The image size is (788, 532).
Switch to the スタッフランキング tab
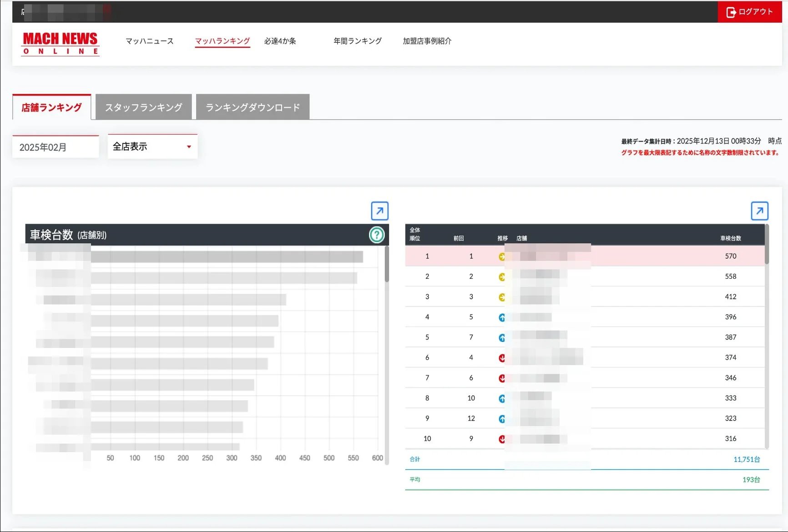144,107
